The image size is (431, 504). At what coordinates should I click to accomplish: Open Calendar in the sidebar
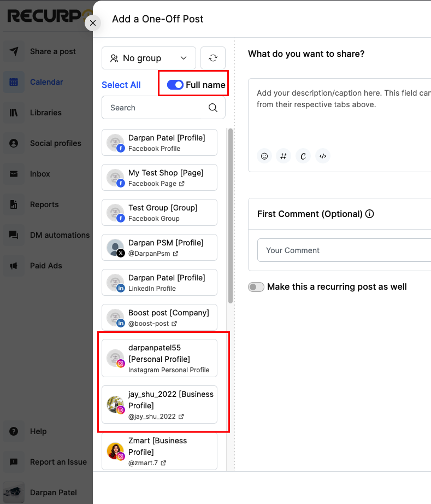tap(46, 82)
